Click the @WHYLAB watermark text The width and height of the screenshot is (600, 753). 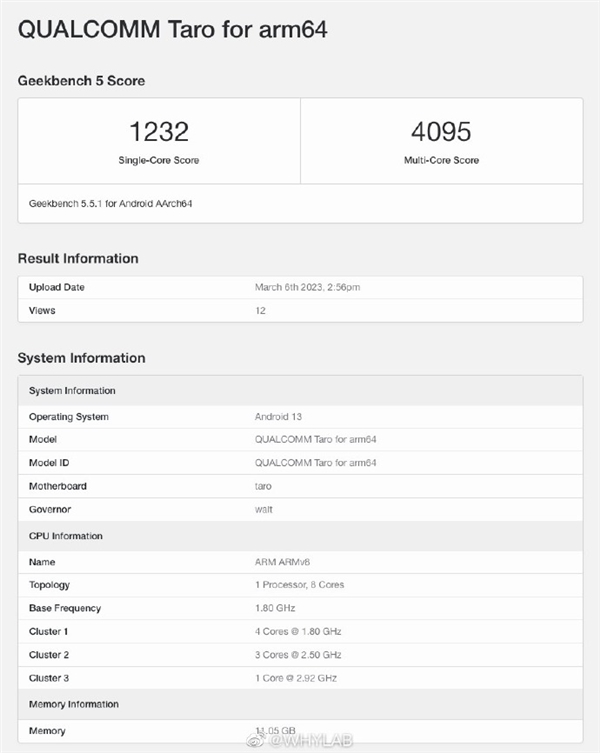point(310,740)
